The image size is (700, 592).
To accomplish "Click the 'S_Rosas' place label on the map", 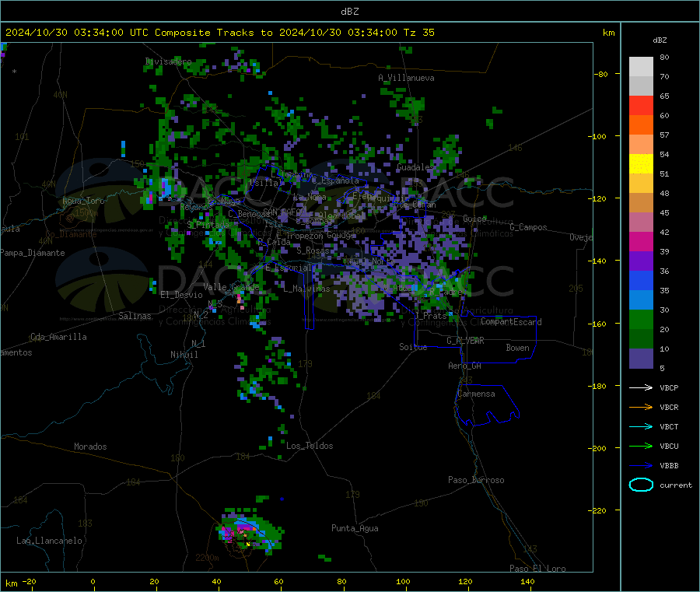I will [x=313, y=251].
